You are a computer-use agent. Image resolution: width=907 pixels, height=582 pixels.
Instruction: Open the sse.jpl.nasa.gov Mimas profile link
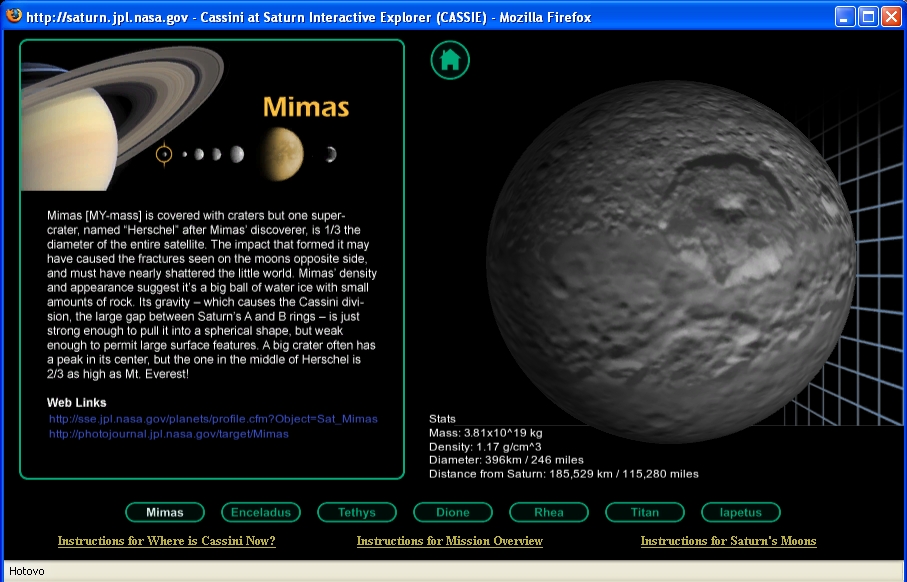[x=213, y=419]
